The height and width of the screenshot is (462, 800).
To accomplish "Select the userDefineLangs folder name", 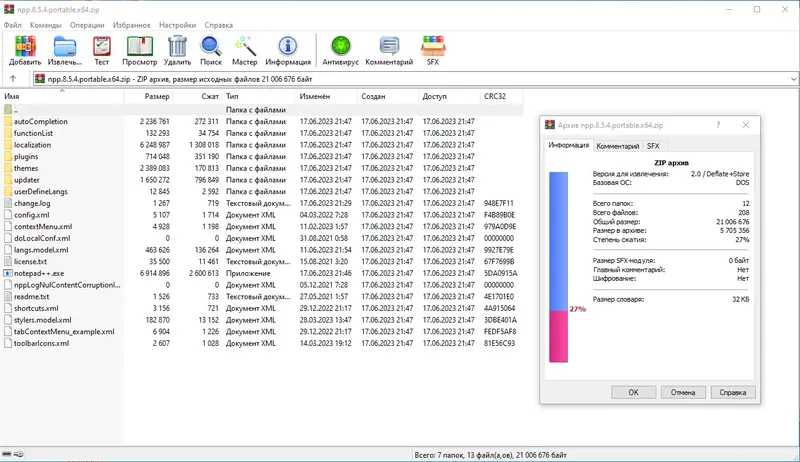I will (x=40, y=192).
